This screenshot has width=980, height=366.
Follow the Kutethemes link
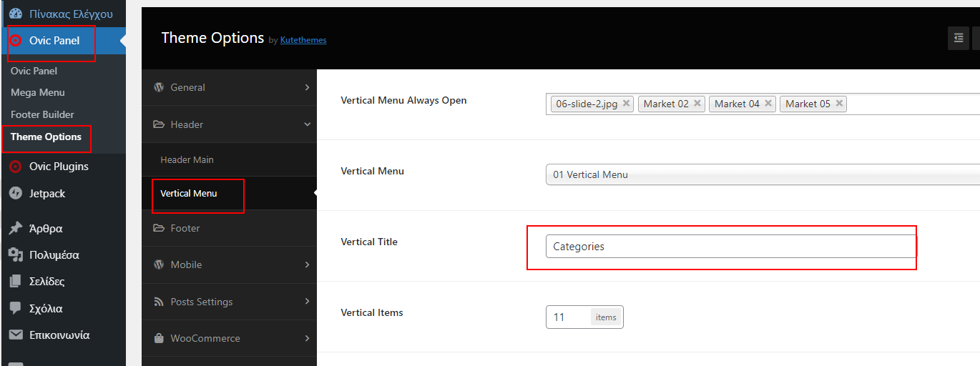click(303, 40)
